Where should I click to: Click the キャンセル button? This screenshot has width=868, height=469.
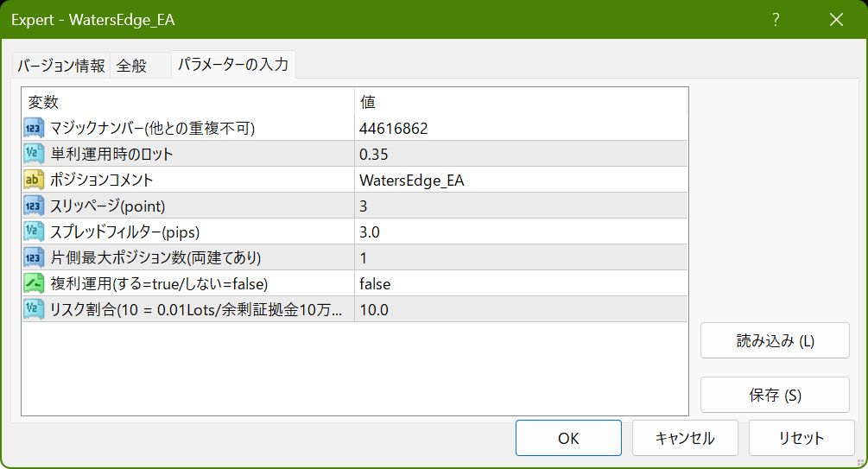click(x=685, y=438)
